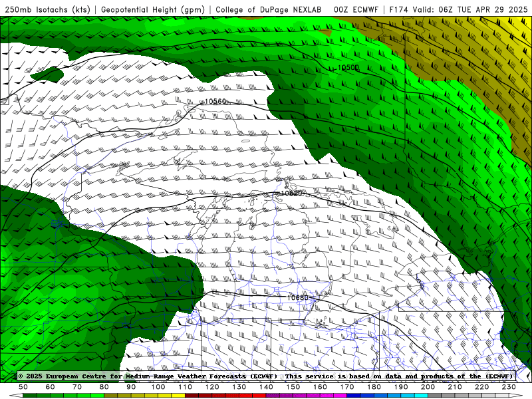Click the 140 value on the color scale
This screenshot has width=532, height=399.
click(266, 387)
